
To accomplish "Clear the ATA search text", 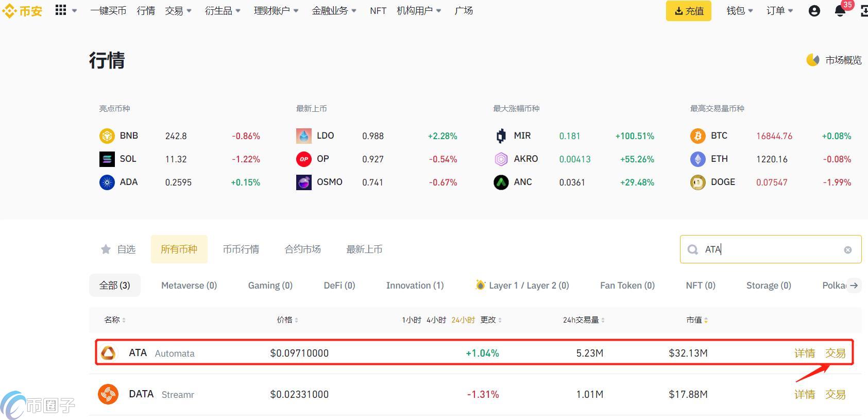I will pyautogui.click(x=847, y=250).
